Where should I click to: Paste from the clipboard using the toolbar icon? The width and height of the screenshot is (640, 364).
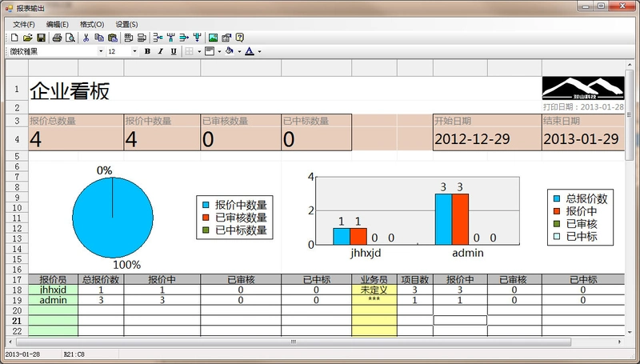point(113,38)
